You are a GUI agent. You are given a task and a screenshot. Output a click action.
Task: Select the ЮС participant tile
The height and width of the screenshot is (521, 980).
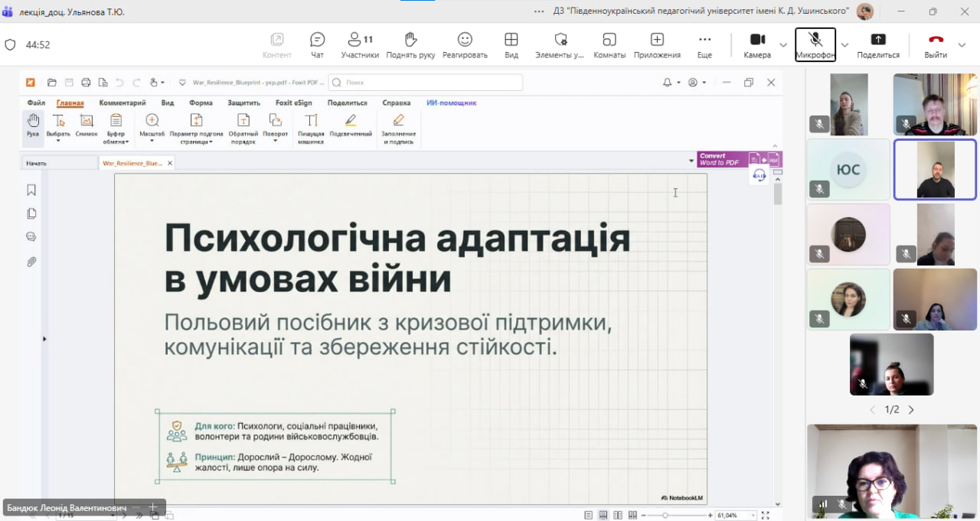[848, 169]
